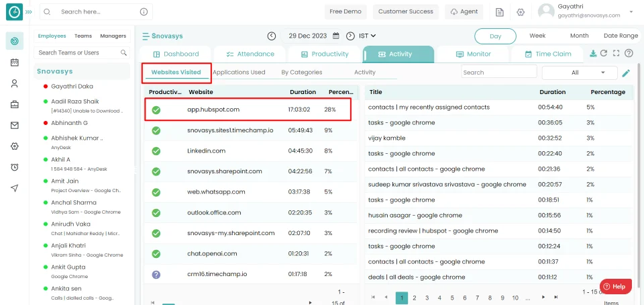Select the web.whatsapp.com row
644x305 pixels.
click(250, 192)
